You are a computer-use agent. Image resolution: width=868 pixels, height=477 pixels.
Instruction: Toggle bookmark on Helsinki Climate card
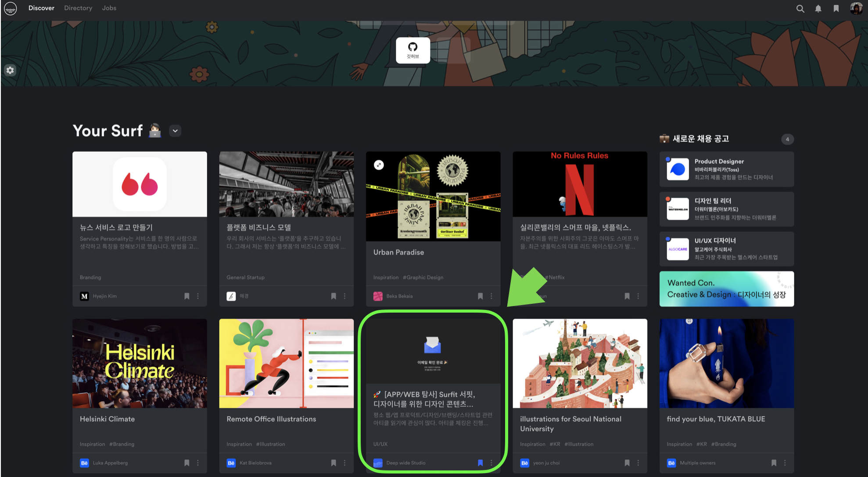[x=187, y=463]
